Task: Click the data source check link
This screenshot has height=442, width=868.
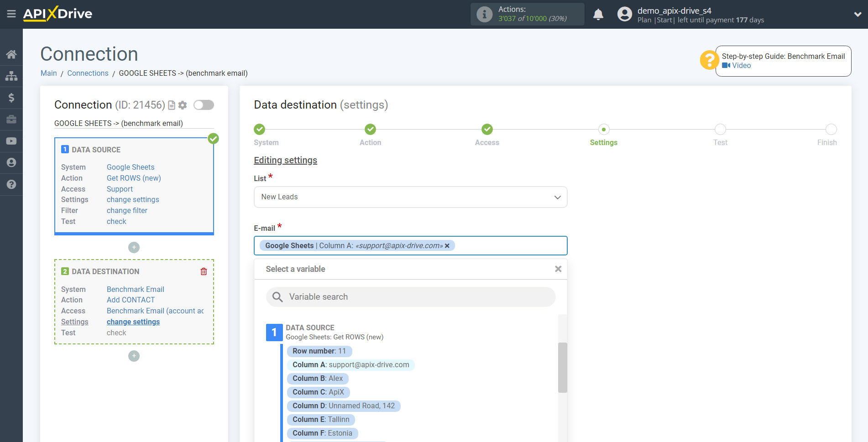Action: [x=116, y=221]
